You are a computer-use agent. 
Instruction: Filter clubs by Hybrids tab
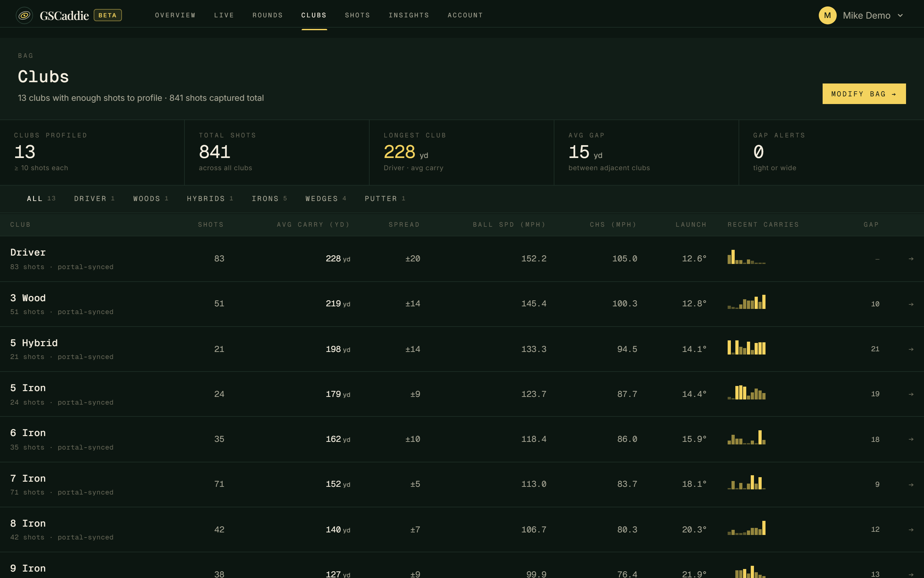(x=210, y=198)
